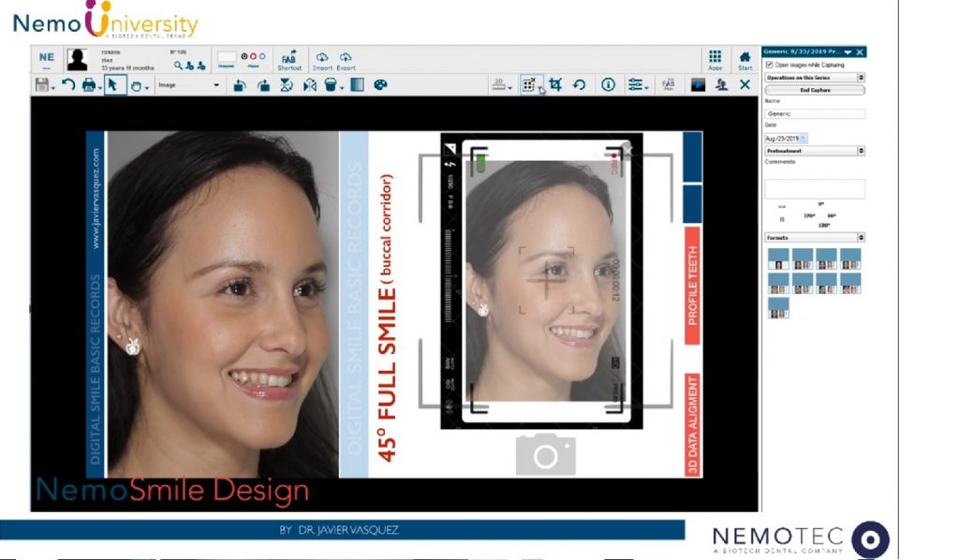The height and width of the screenshot is (560, 959).
Task: Select the 90° rotation option
Action: click(x=832, y=215)
